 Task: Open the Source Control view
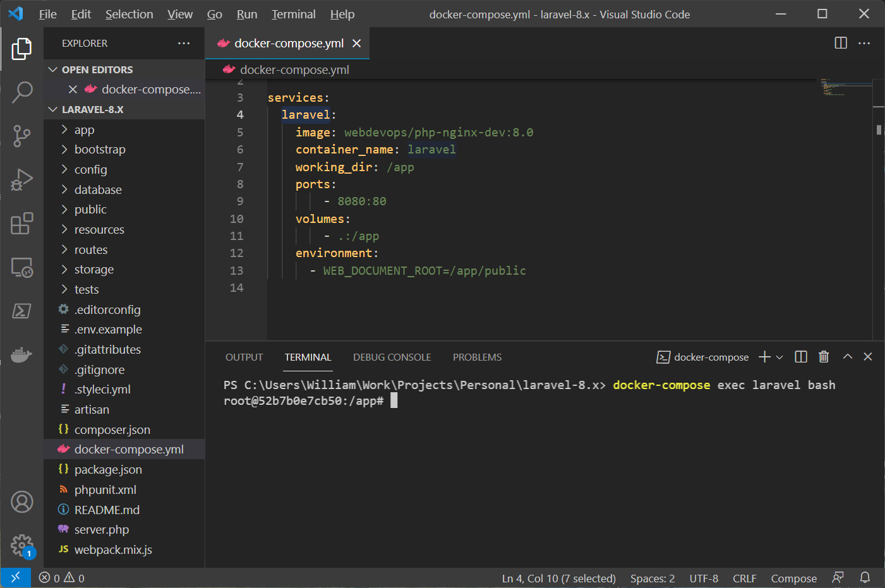pos(21,136)
